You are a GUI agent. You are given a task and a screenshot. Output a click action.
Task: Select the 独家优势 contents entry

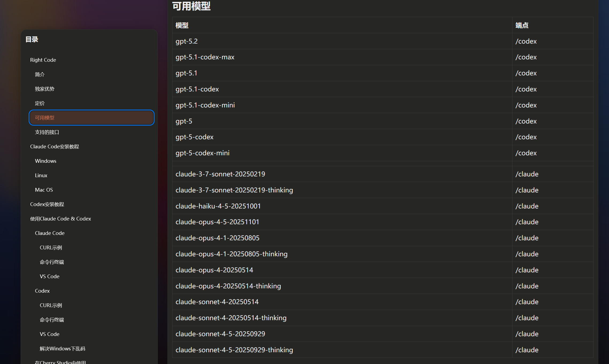click(x=44, y=89)
